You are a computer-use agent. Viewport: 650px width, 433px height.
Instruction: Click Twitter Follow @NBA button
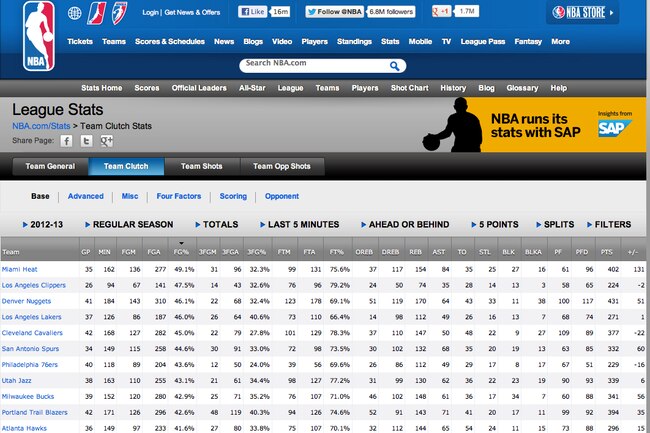coord(335,12)
